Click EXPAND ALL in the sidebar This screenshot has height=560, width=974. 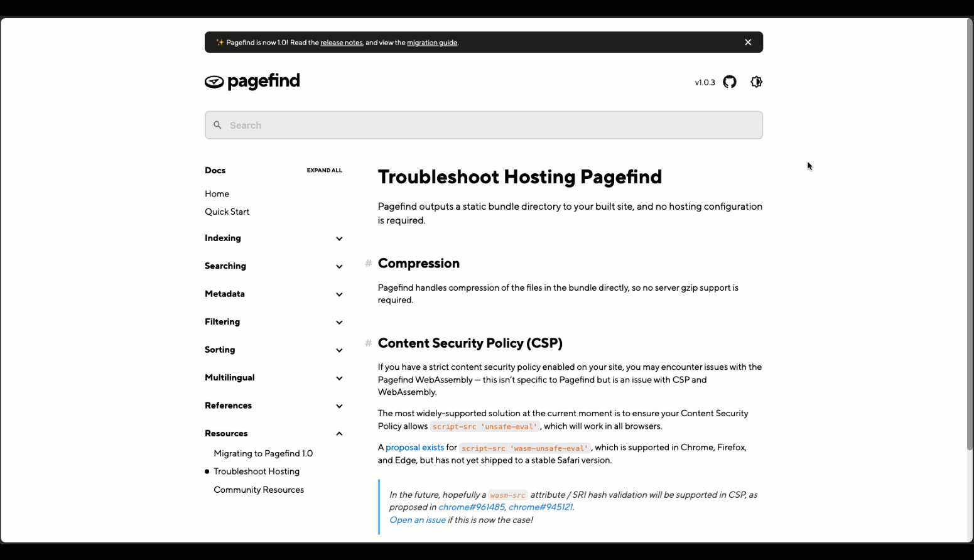pyautogui.click(x=324, y=170)
